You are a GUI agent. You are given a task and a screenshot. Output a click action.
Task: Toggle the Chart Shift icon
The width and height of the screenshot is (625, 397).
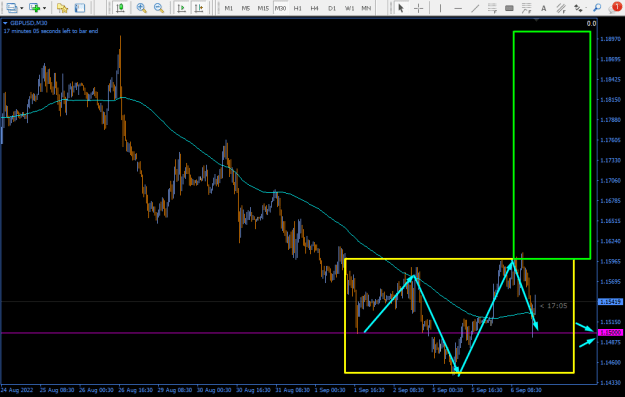199,8
